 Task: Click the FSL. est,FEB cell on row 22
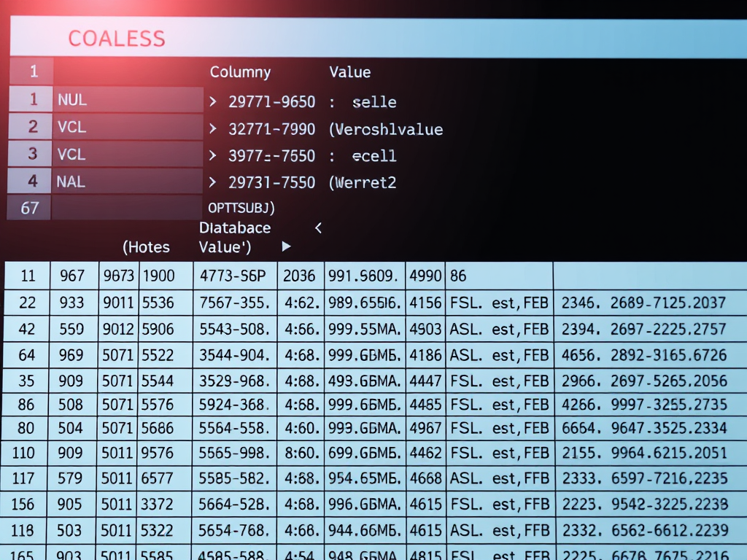(500, 303)
